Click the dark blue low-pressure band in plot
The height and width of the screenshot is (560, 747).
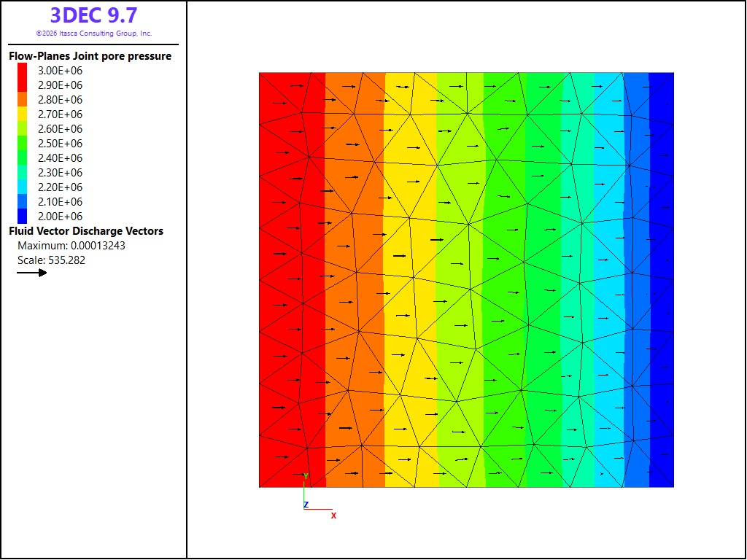pos(662,280)
